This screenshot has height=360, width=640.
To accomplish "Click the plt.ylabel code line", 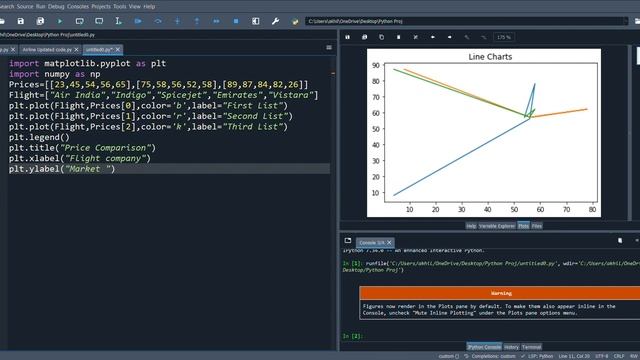I will click(x=62, y=169).
